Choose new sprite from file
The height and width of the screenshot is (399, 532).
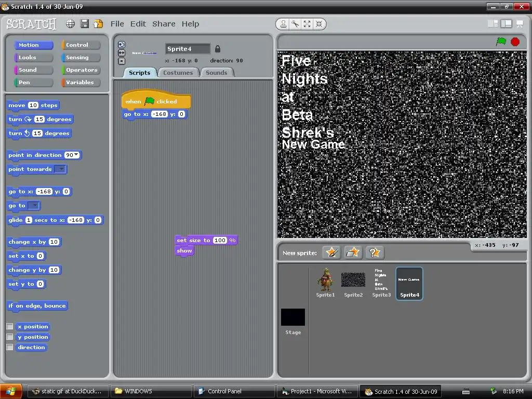353,252
